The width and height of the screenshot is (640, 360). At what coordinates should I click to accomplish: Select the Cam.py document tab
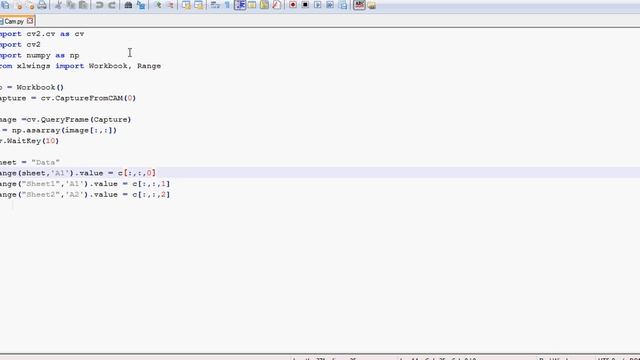pos(14,21)
